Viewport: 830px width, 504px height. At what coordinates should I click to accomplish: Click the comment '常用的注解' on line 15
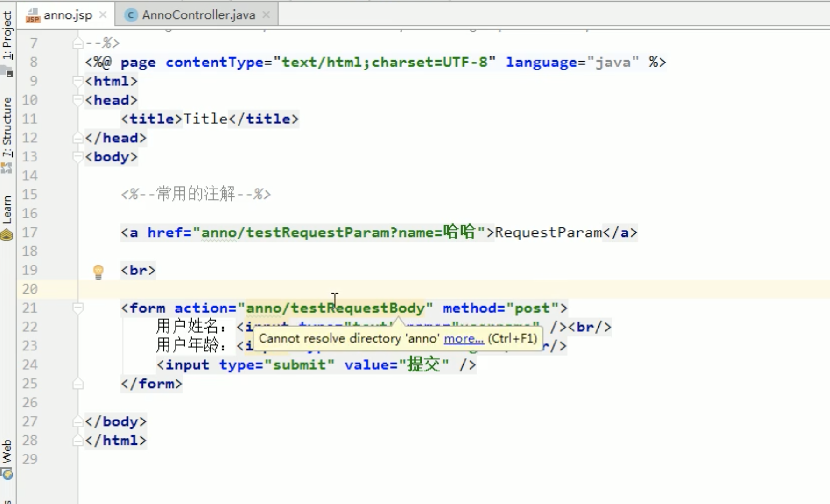[196, 194]
